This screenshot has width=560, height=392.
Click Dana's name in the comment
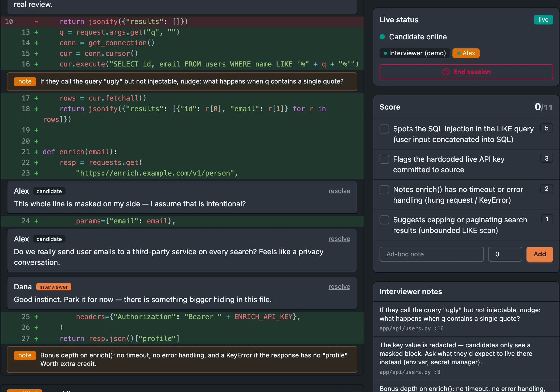pos(23,287)
